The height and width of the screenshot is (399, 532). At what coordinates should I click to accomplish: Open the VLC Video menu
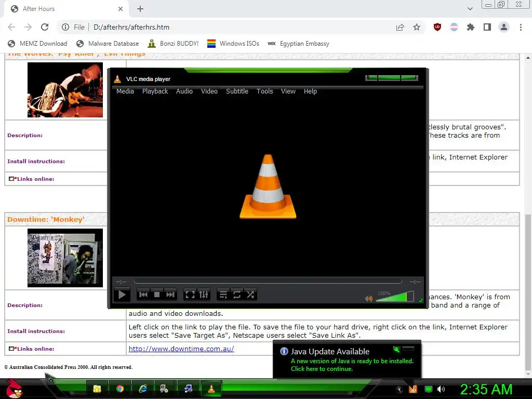[x=209, y=91]
